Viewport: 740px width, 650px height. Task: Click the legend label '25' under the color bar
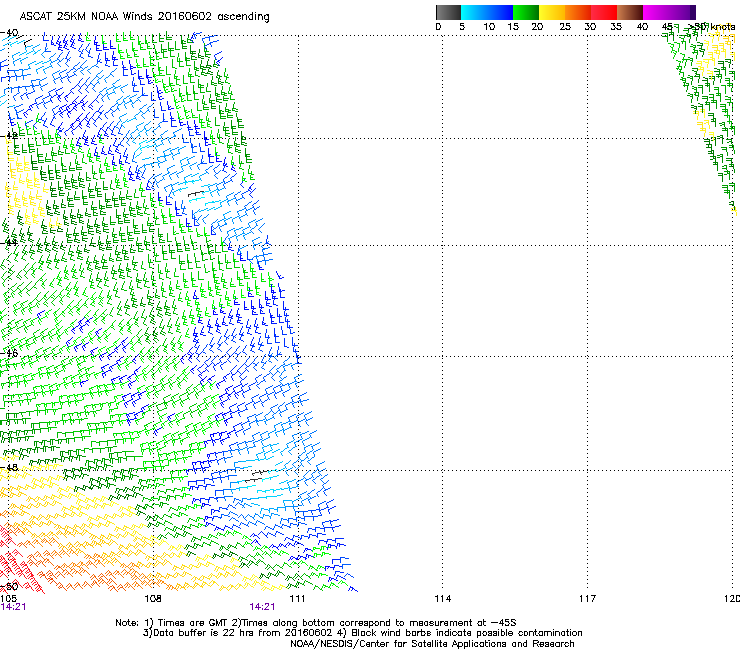click(565, 27)
